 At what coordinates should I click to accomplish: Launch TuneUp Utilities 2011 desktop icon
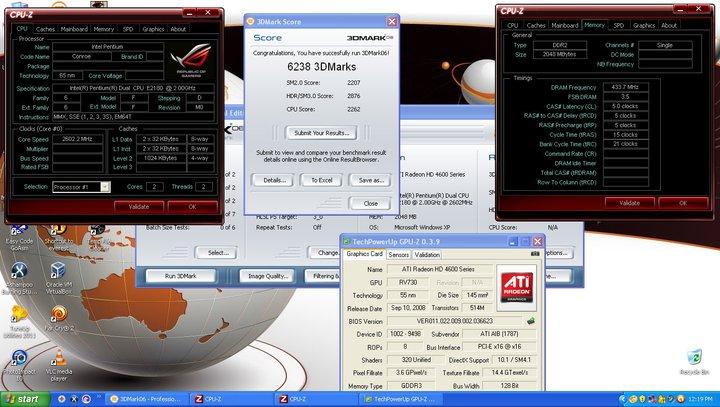click(x=19, y=322)
